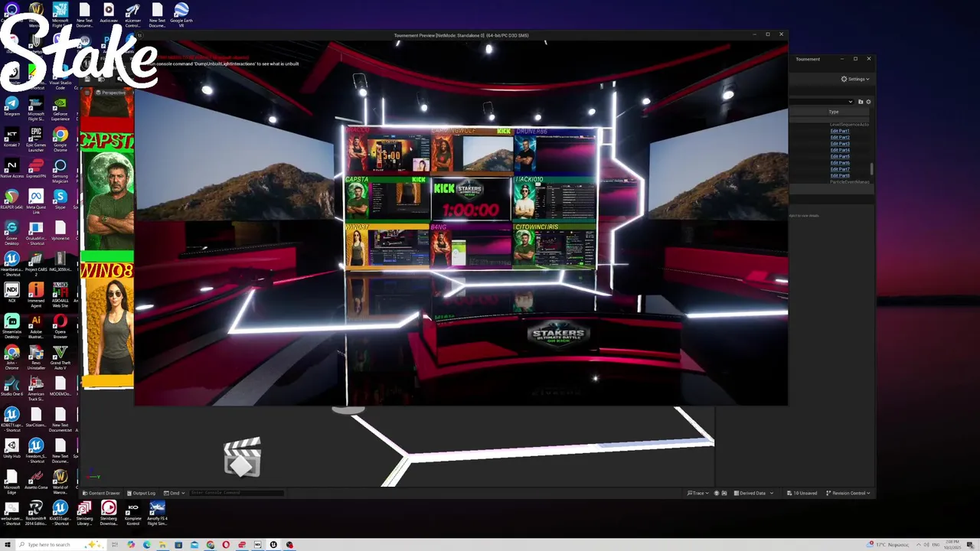This screenshot has height=551, width=980.
Task: Launch the Assetto Corsa desktop icon
Action: (36, 481)
